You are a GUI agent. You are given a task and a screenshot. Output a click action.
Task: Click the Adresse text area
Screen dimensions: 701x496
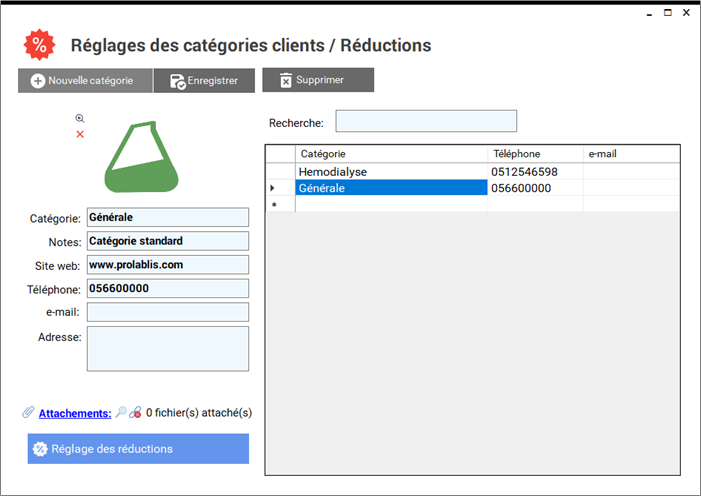pyautogui.click(x=167, y=348)
